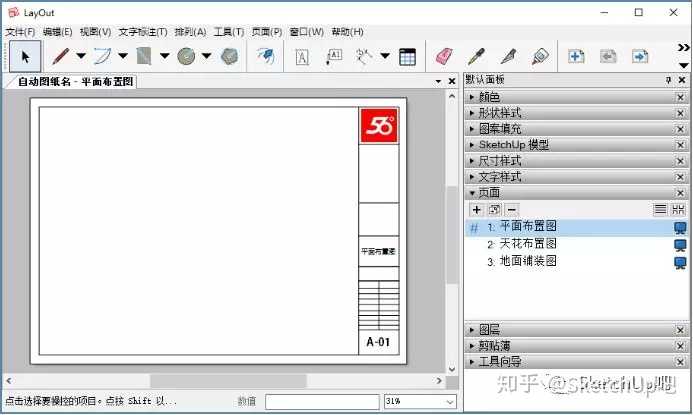Duplicate selected page in Pages panel
The image size is (693, 415).
coord(495,209)
